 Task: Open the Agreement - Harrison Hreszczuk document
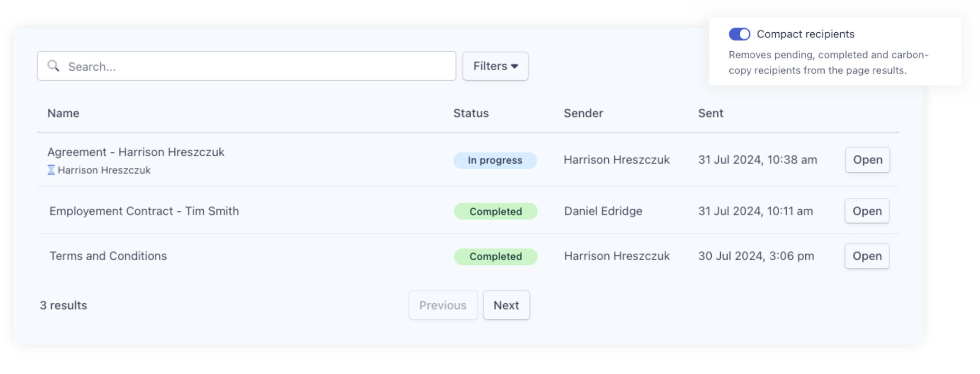pyautogui.click(x=867, y=160)
